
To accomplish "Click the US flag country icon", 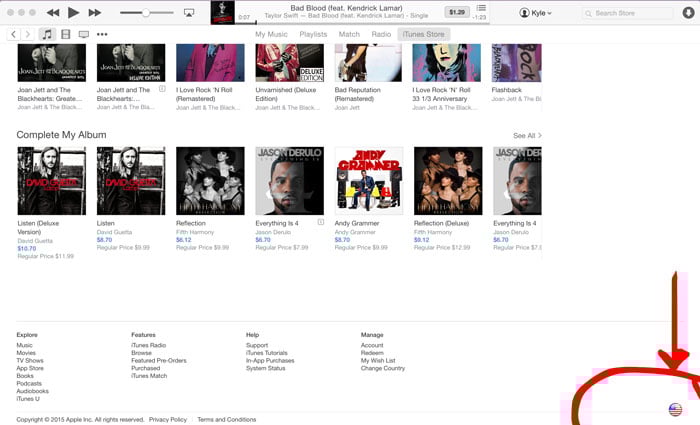I will [x=675, y=409].
